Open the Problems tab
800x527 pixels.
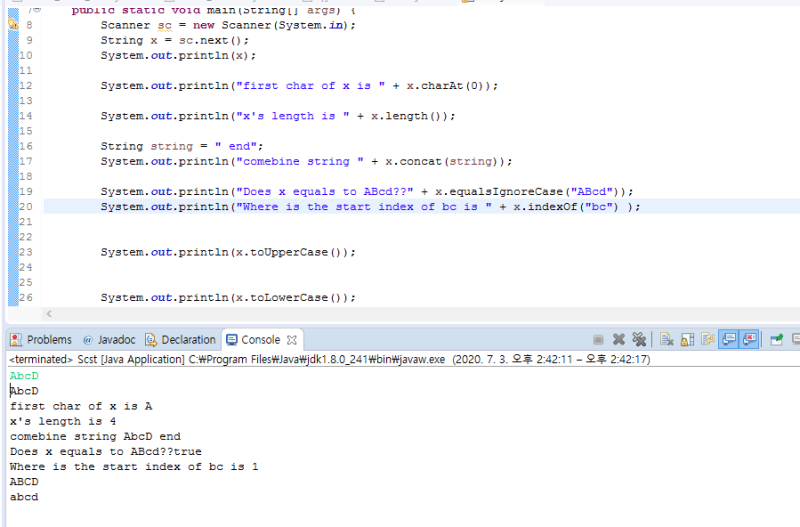tap(41, 340)
